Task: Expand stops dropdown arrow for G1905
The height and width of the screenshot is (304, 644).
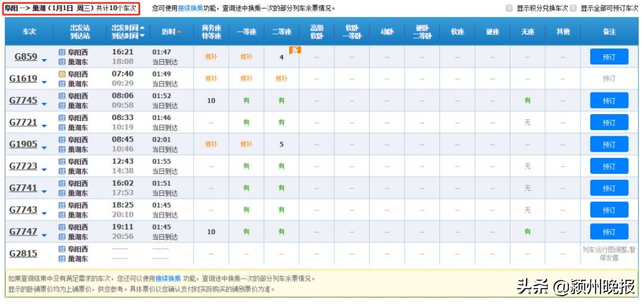Action: (44, 148)
